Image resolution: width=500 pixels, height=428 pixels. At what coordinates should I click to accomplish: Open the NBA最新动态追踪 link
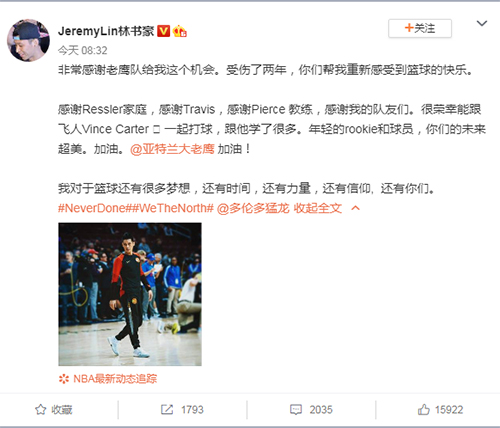pyautogui.click(x=115, y=379)
